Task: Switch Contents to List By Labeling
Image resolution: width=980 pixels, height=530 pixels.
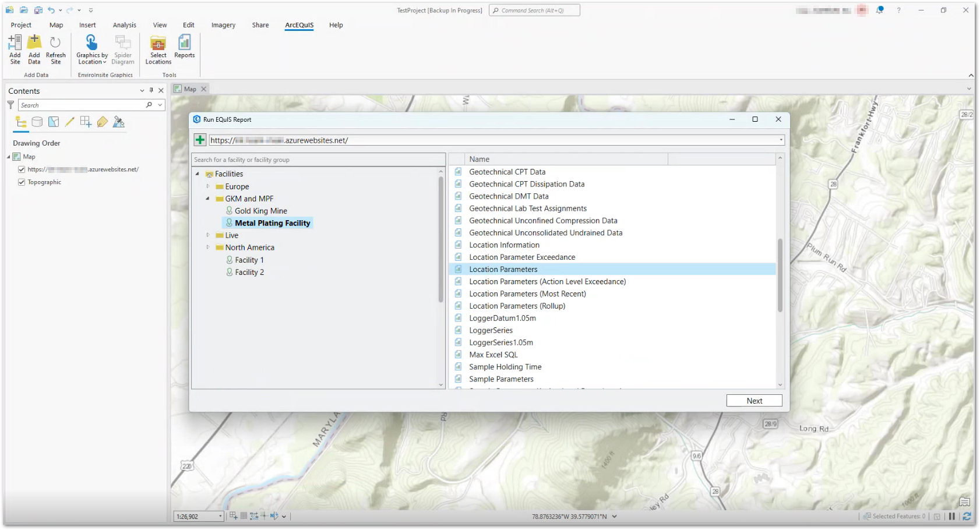Action: tap(103, 122)
